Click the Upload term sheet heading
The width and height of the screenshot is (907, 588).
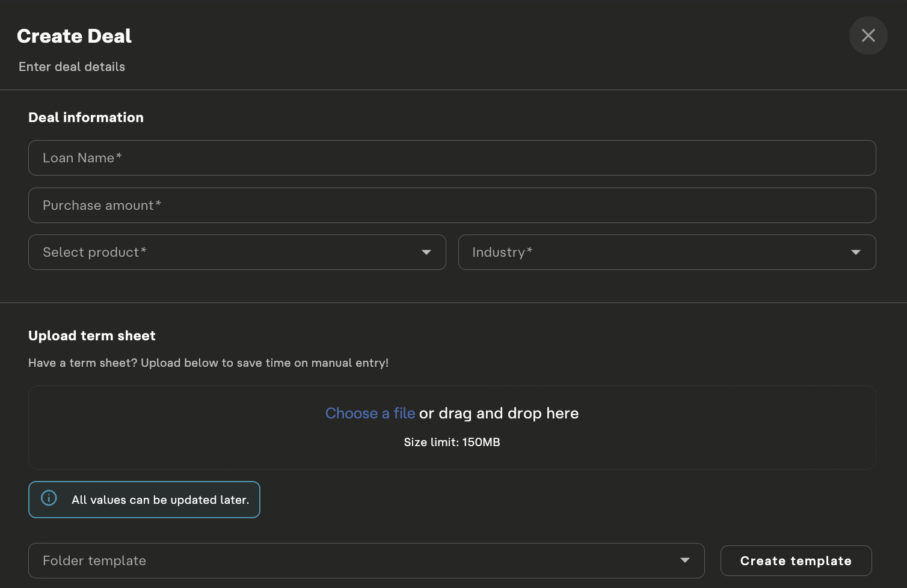pos(91,335)
